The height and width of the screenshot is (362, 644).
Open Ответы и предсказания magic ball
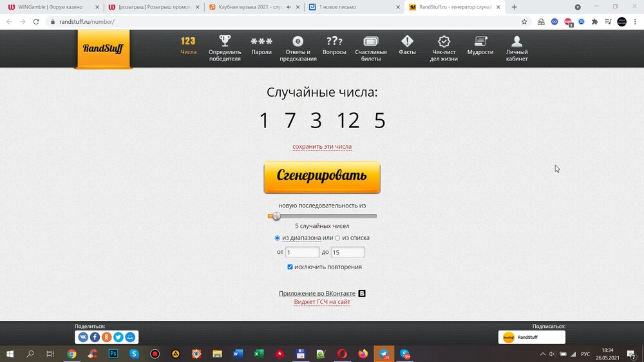point(298,48)
